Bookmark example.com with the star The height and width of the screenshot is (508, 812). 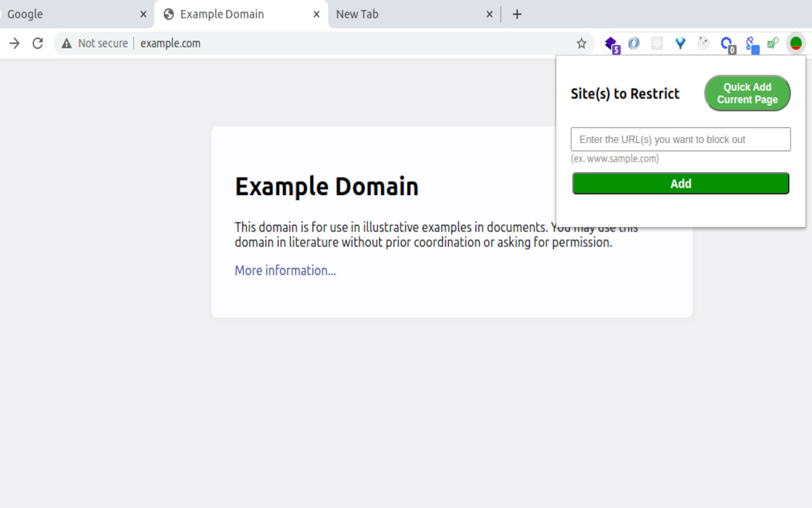point(582,43)
